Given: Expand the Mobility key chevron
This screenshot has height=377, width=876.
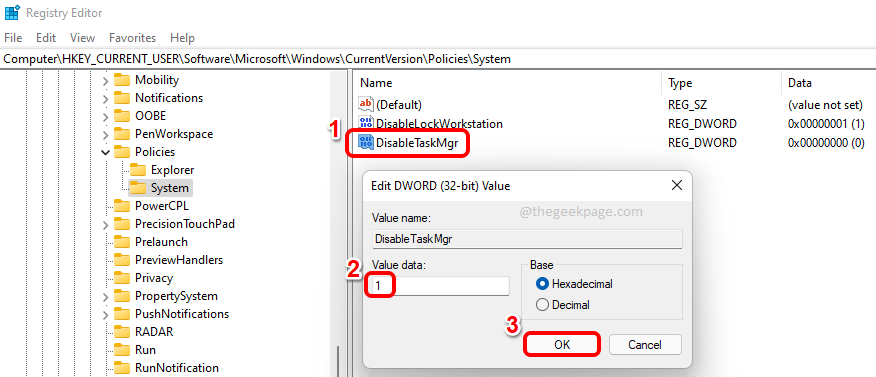Looking at the screenshot, I should (x=106, y=80).
